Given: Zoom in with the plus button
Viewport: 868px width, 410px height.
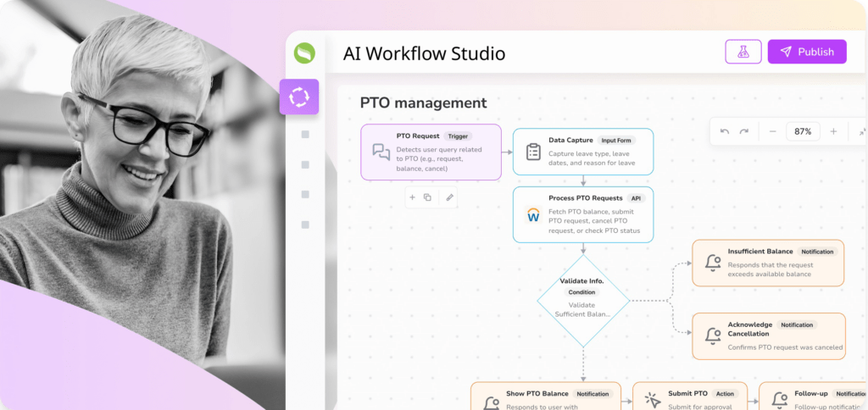Looking at the screenshot, I should click(x=833, y=131).
